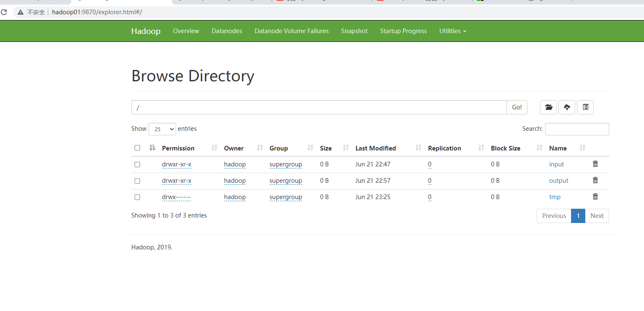This screenshot has width=644, height=311.
Task: View the Startup Progress page
Action: pos(403,31)
